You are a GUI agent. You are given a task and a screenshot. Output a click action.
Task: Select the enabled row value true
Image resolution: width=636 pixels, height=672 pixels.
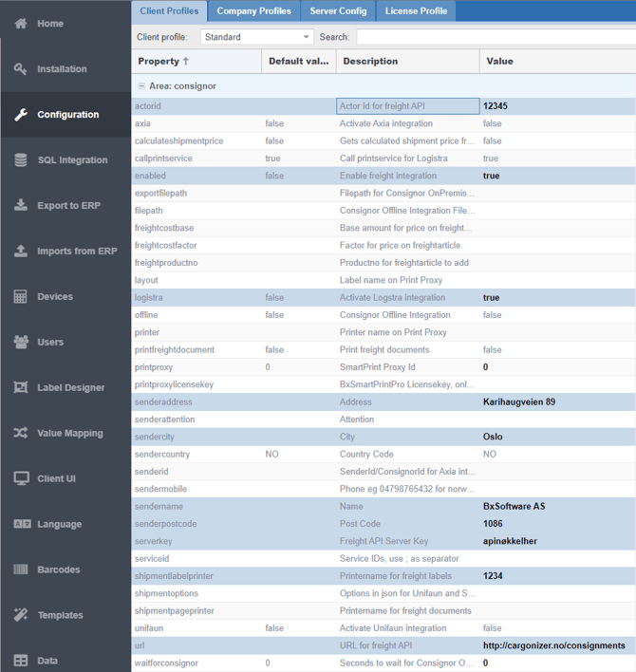pos(491,176)
